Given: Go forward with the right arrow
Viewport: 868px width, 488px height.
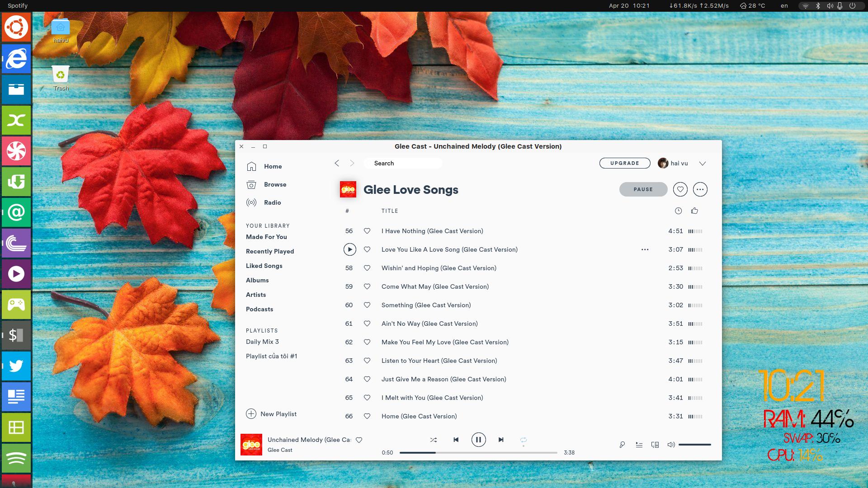Looking at the screenshot, I should click(352, 163).
